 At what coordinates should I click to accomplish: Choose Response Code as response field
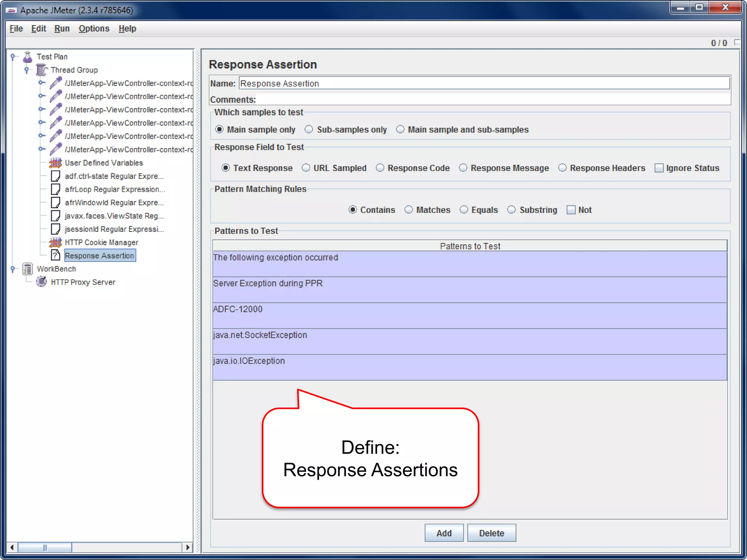(x=380, y=168)
